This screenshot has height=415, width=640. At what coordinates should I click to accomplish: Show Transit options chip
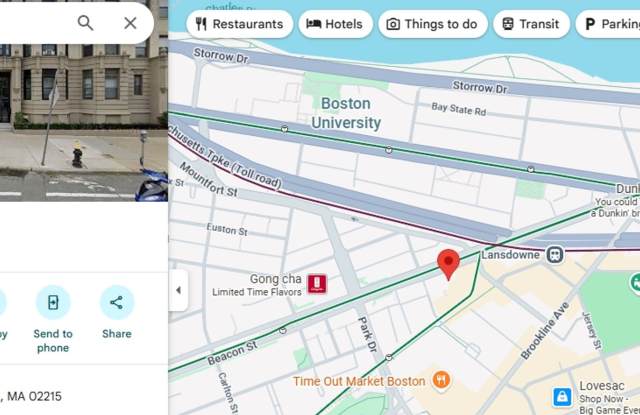(531, 24)
